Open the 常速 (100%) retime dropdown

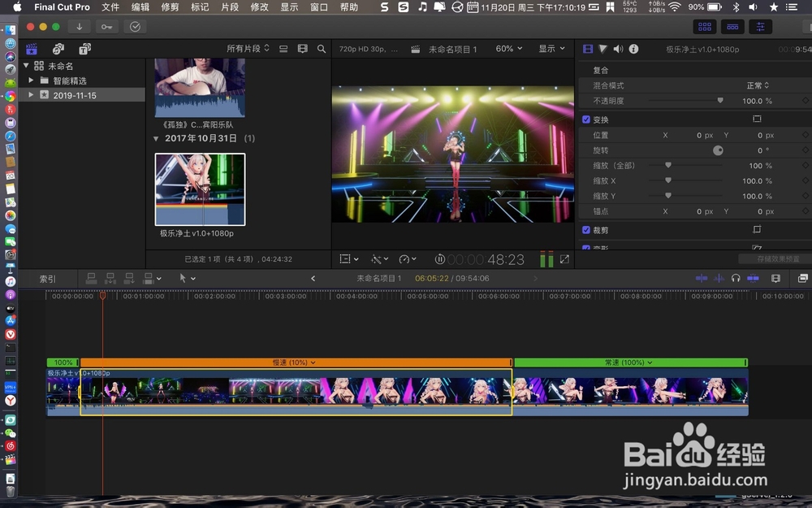[628, 363]
